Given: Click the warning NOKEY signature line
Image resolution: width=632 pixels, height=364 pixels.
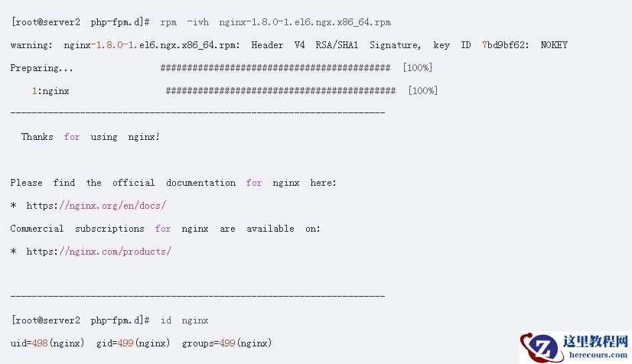Looking at the screenshot, I should click(x=288, y=45).
